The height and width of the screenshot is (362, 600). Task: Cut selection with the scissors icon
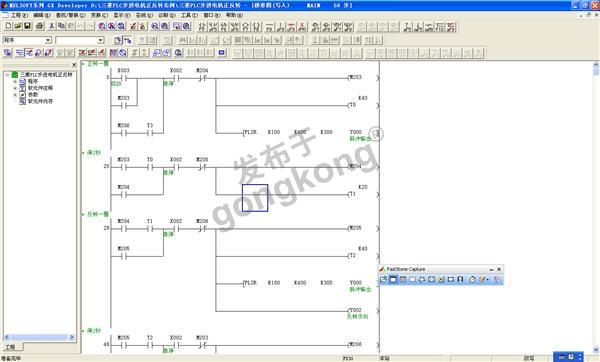point(52,26)
